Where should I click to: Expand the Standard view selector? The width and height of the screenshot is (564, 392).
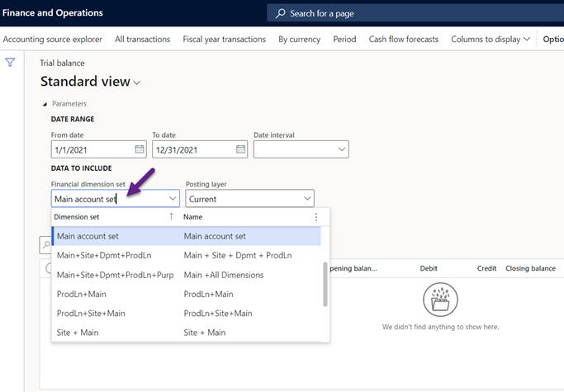(137, 83)
